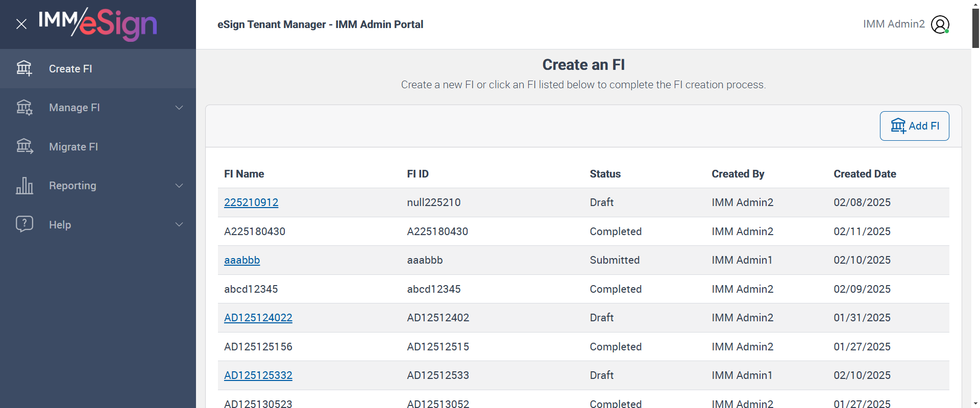Open the 225210912 FI link
The width and height of the screenshot is (980, 408).
coord(251,202)
